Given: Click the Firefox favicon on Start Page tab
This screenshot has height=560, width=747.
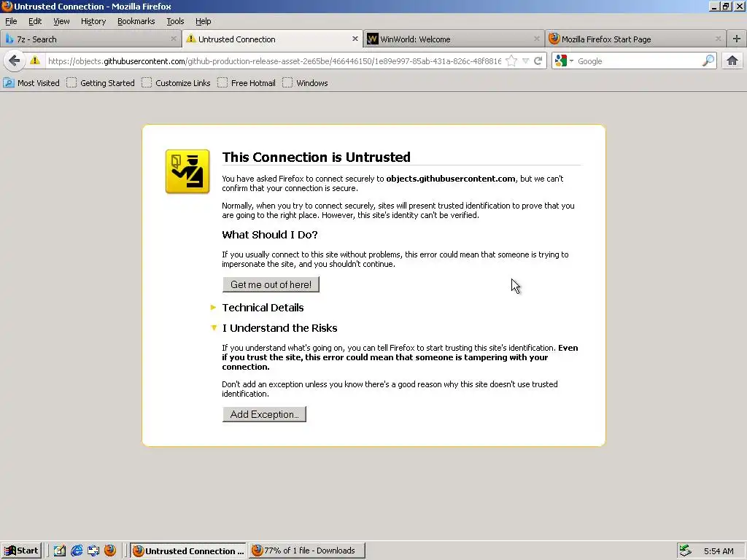Looking at the screenshot, I should coord(554,39).
